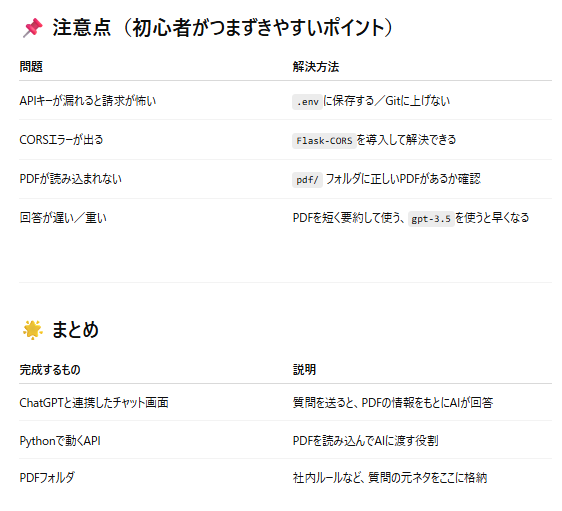Click the pdf/ inline code label
Screen dimensions: 562x511
pos(307,180)
